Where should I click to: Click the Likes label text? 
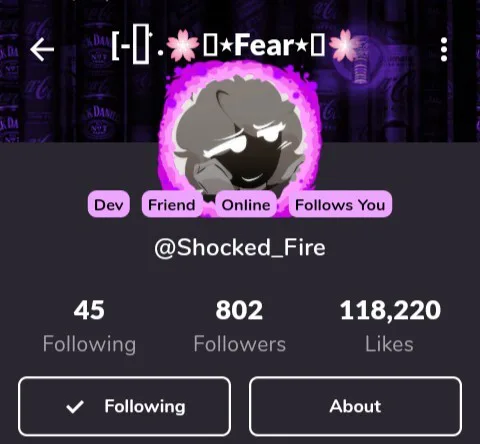[x=389, y=344]
